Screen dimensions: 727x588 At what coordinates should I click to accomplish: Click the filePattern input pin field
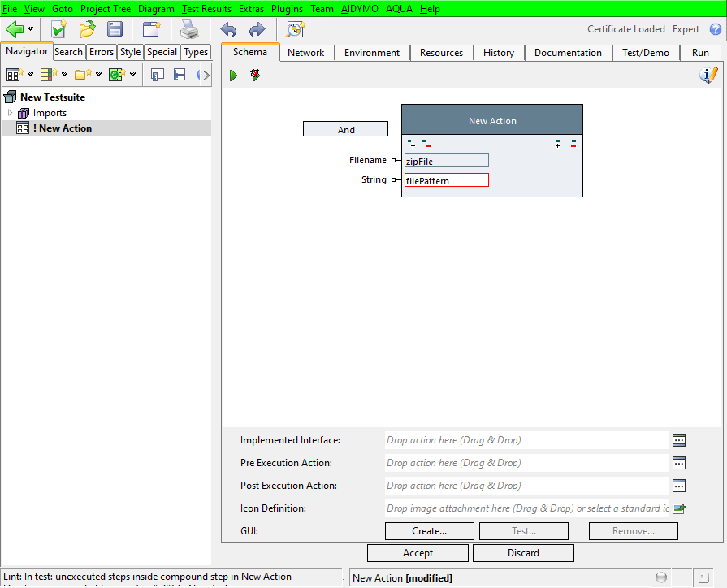[x=447, y=180]
